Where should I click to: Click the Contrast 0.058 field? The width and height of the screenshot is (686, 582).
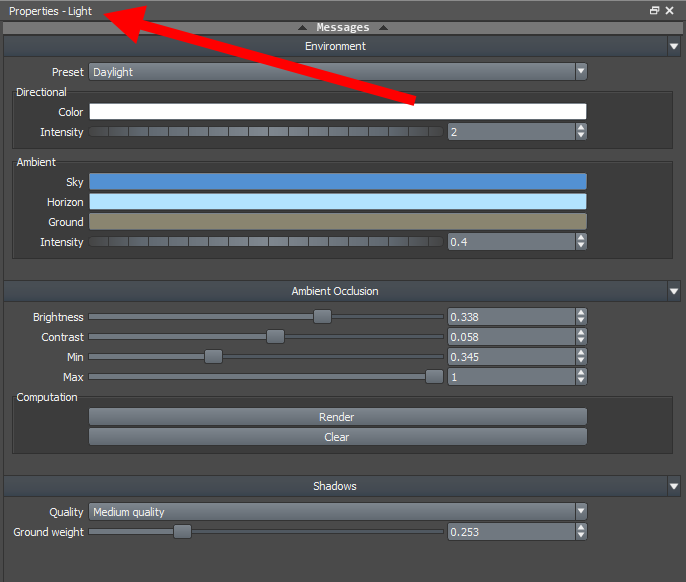pyautogui.click(x=511, y=337)
